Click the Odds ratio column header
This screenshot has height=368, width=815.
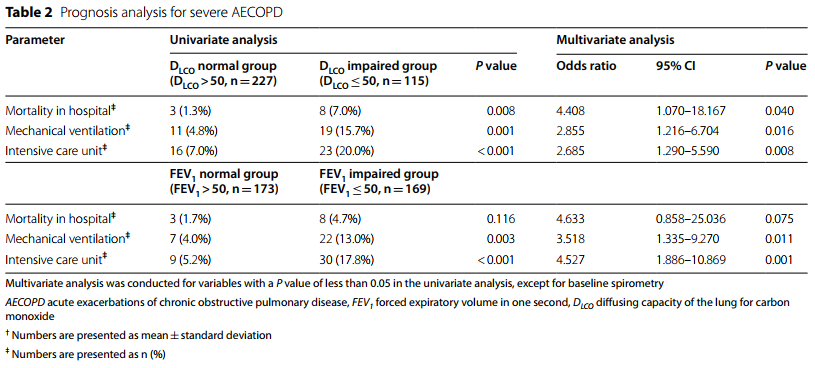586,67
